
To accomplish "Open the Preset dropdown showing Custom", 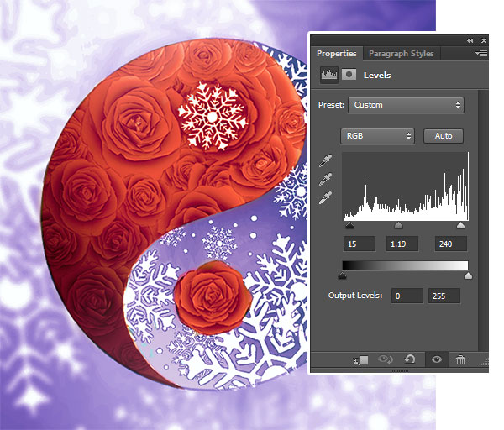I will (x=406, y=105).
